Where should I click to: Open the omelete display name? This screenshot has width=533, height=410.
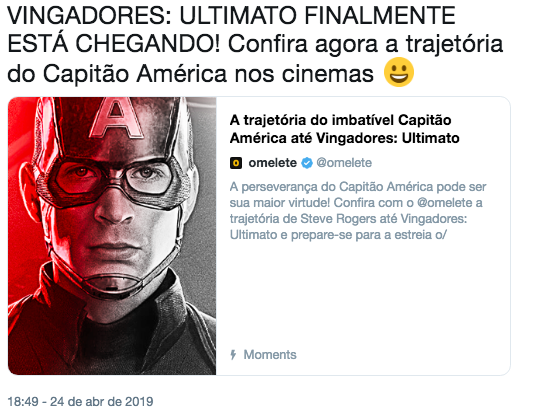273,163
